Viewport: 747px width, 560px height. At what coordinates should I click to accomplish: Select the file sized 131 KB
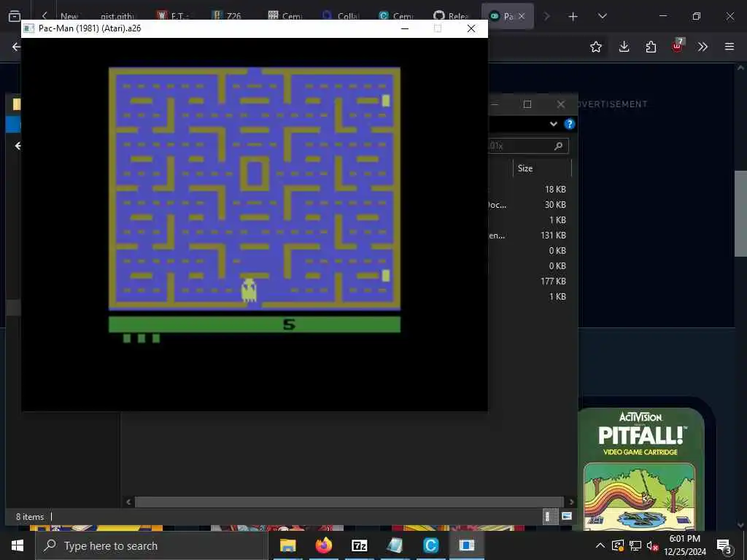click(x=553, y=236)
